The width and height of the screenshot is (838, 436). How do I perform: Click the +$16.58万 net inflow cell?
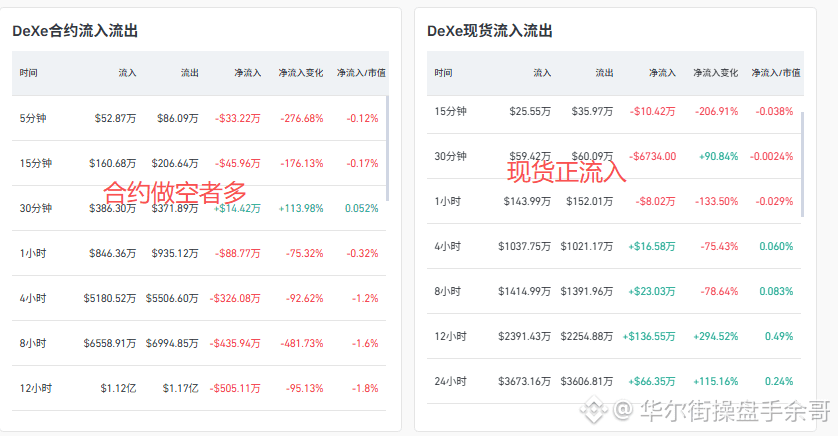652,246
